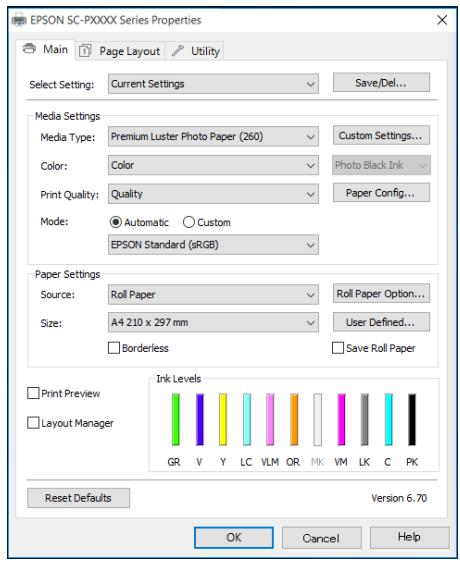Screen dimensions: 460x562
Task: Click the green GR ink level bar
Action: 176,419
